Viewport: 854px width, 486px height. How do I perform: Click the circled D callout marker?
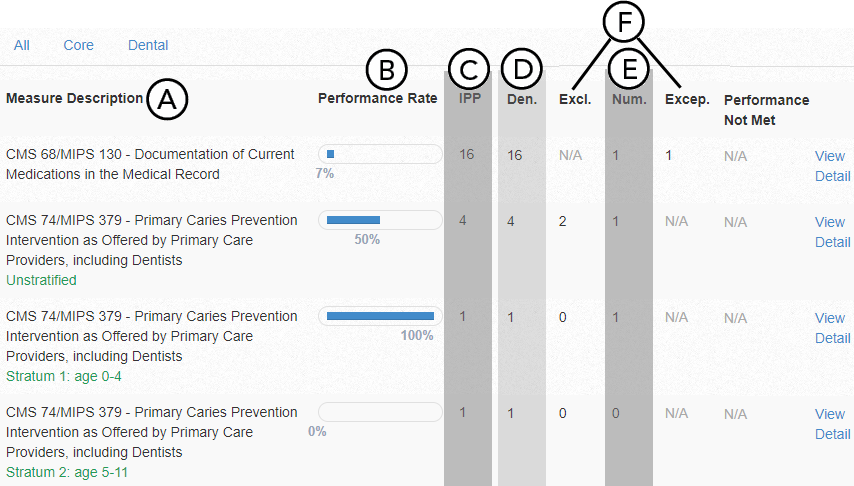click(x=521, y=70)
